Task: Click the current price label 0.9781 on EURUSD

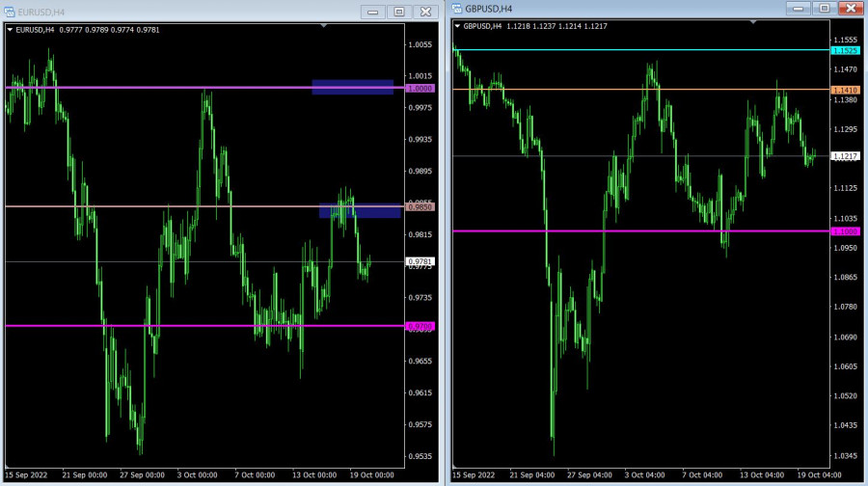Action: [x=420, y=261]
